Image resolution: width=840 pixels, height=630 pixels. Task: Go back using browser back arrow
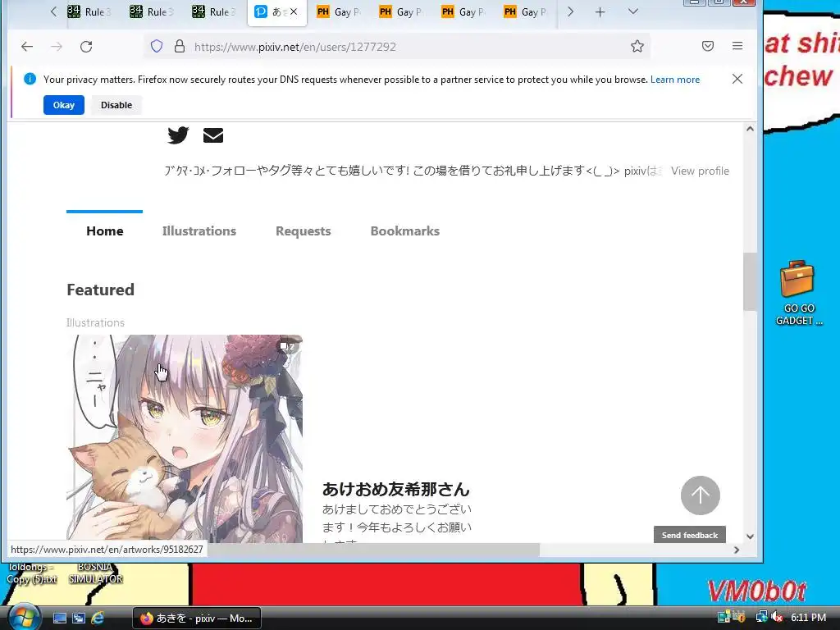tap(27, 47)
